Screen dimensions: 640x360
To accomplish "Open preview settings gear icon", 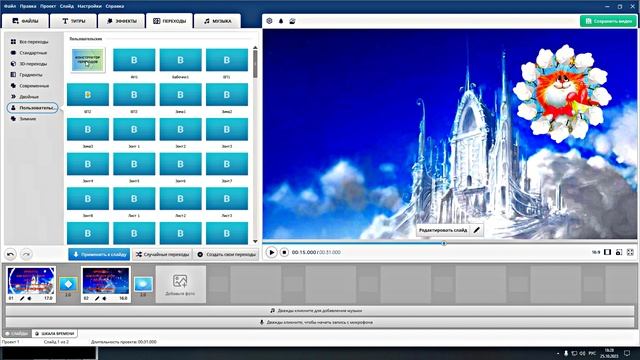I will pyautogui.click(x=269, y=21).
